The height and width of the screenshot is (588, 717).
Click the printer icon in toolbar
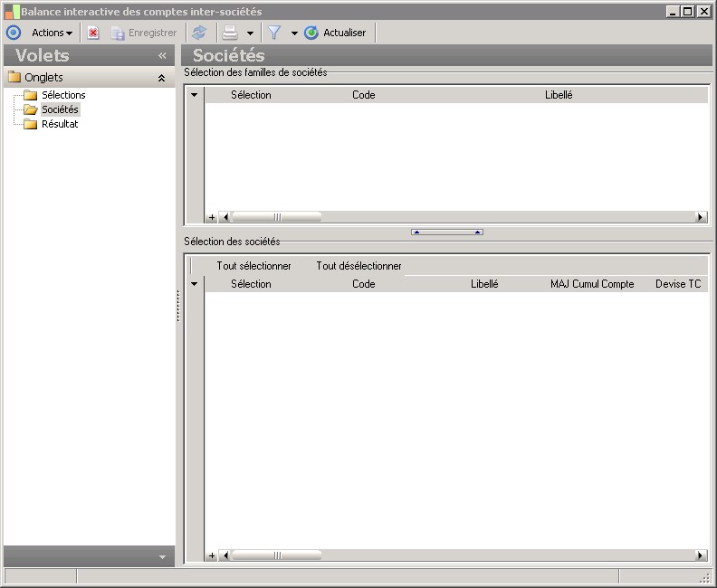[x=230, y=33]
